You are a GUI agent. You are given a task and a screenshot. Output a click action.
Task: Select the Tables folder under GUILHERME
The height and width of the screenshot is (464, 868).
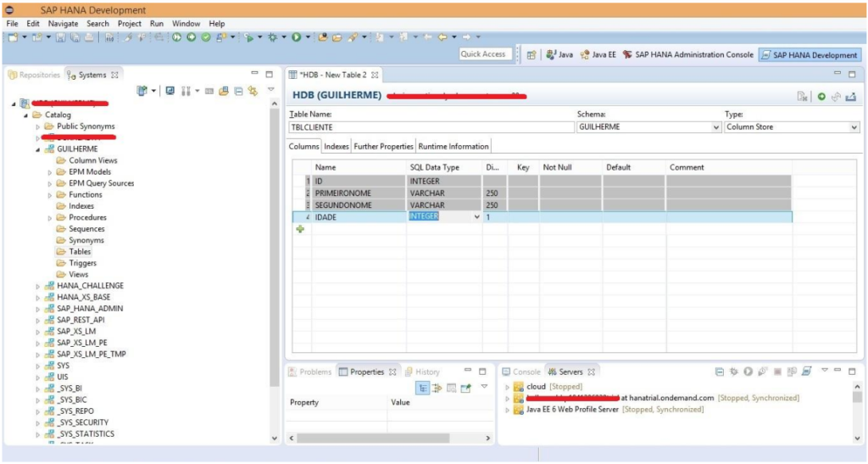tap(80, 252)
